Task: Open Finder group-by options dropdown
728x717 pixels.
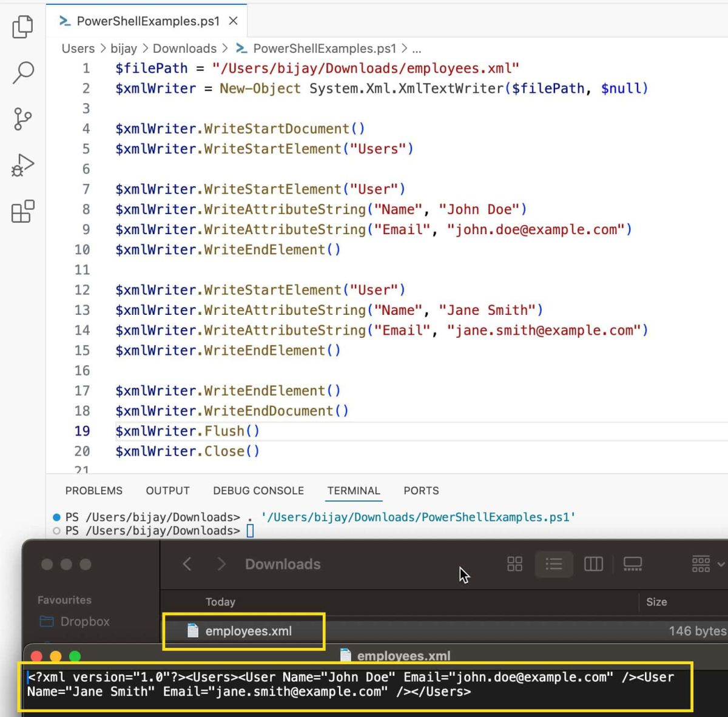Action: [708, 564]
